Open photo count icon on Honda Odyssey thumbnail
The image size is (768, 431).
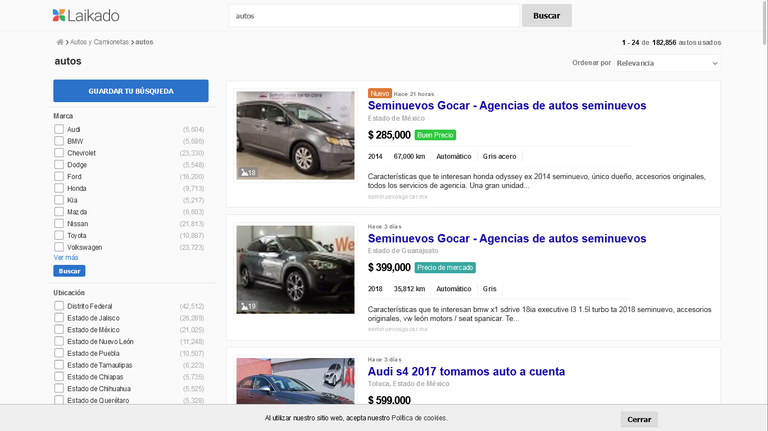tap(248, 172)
